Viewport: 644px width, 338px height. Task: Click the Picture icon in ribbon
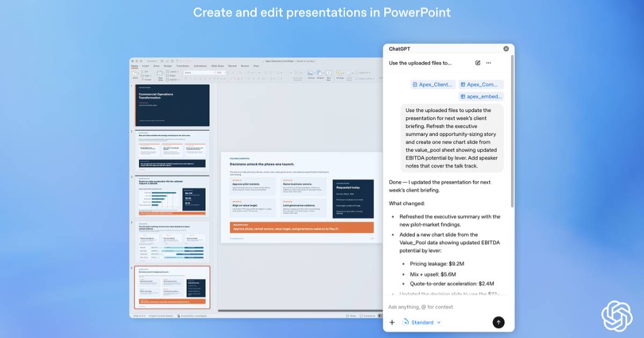pos(311,75)
